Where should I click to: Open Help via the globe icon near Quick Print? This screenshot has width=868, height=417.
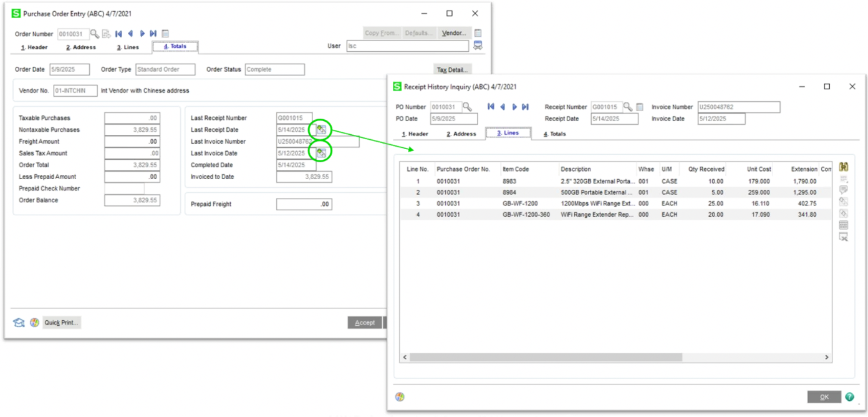(36, 322)
